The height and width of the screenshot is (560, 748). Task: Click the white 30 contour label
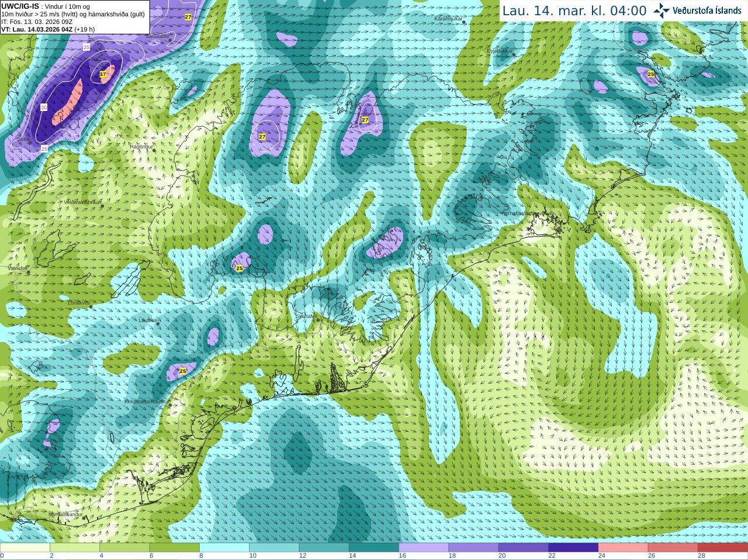(x=44, y=108)
